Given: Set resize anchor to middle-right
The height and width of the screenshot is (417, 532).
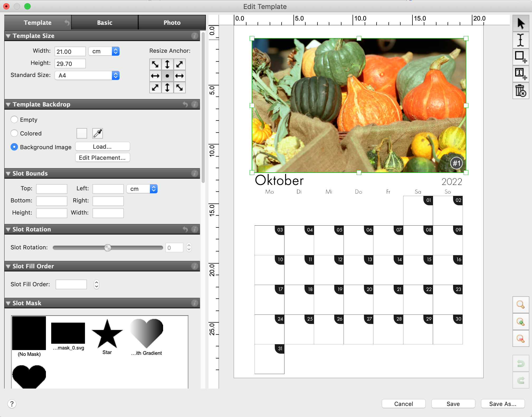Looking at the screenshot, I should coord(179,76).
